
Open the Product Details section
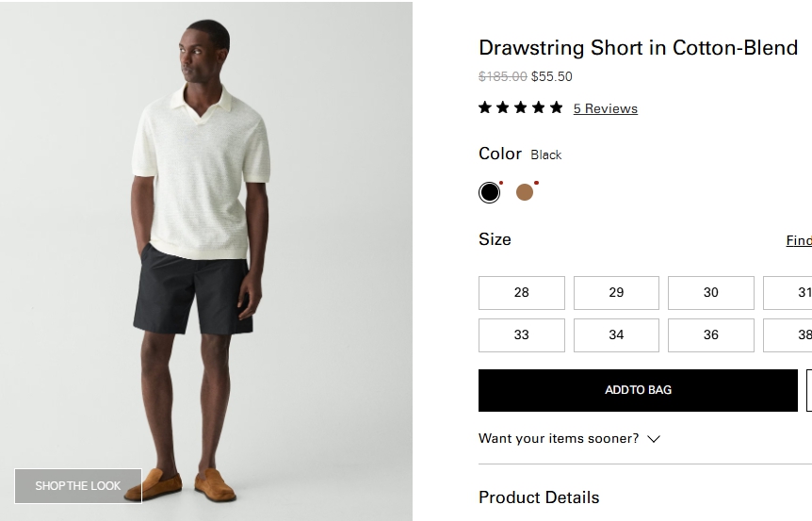539,497
